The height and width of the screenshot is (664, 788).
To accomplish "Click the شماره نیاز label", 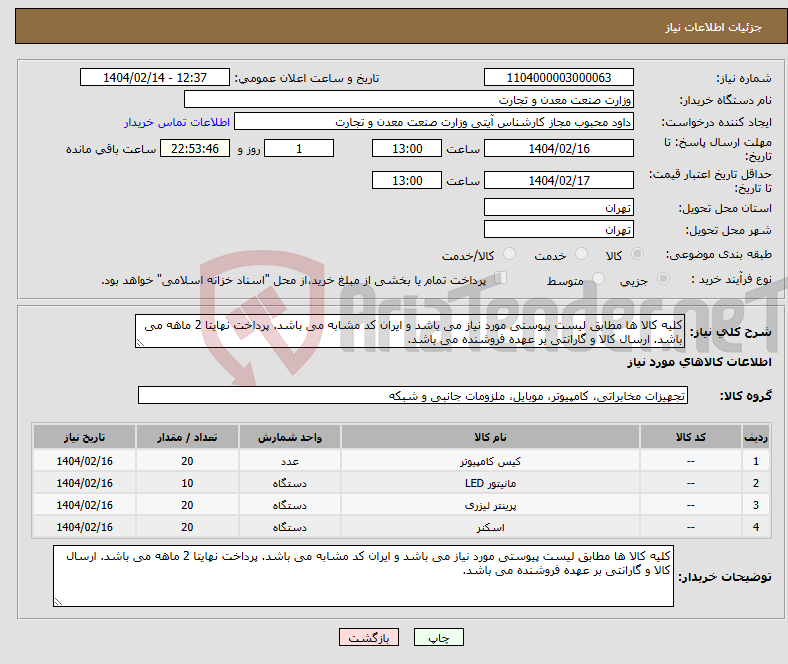I will tap(744, 78).
